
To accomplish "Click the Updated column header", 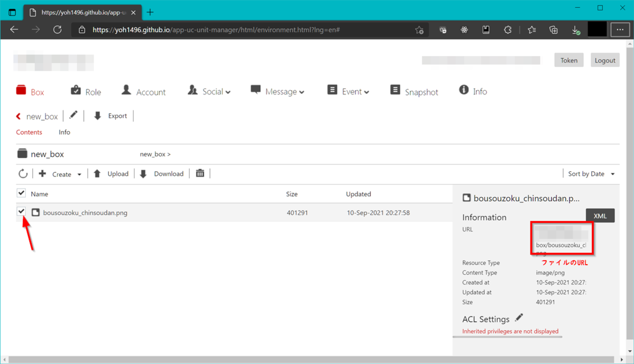I will point(359,194).
